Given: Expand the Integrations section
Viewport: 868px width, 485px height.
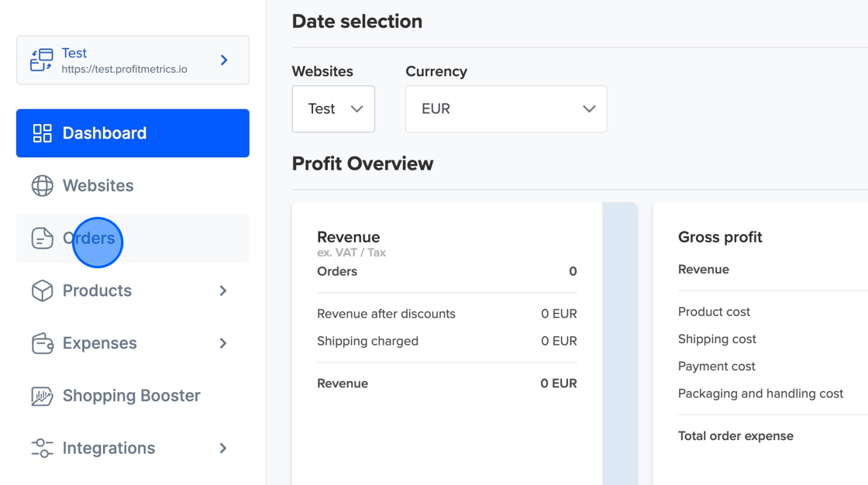Looking at the screenshot, I should click(x=224, y=448).
